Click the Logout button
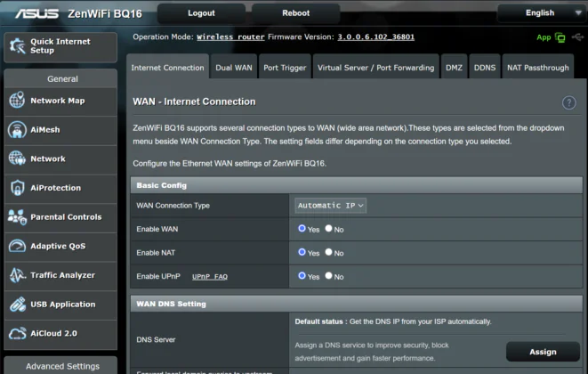The width and height of the screenshot is (588, 374). coord(201,13)
